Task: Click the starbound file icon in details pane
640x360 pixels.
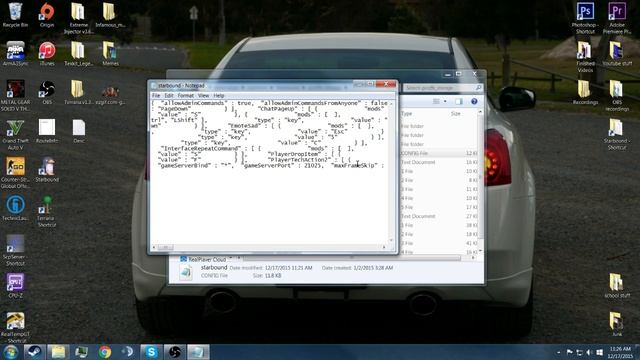Action: click(x=186, y=272)
